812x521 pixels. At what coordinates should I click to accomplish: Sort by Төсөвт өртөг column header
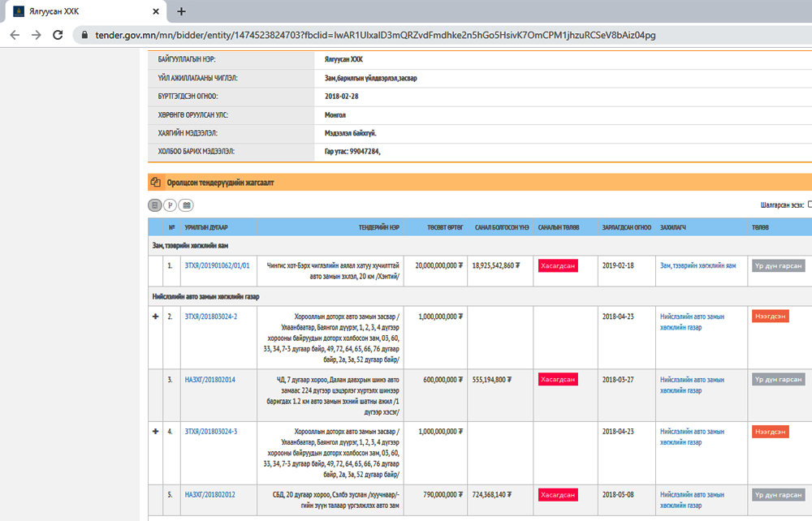pos(444,228)
